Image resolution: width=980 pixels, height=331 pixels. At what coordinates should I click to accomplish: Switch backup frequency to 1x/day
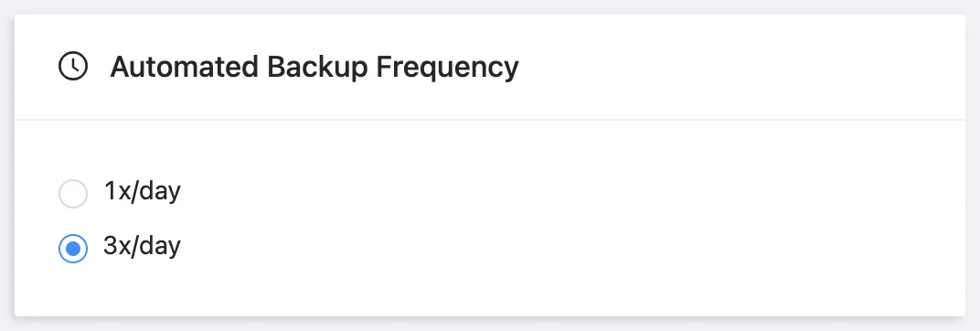pyautogui.click(x=73, y=194)
